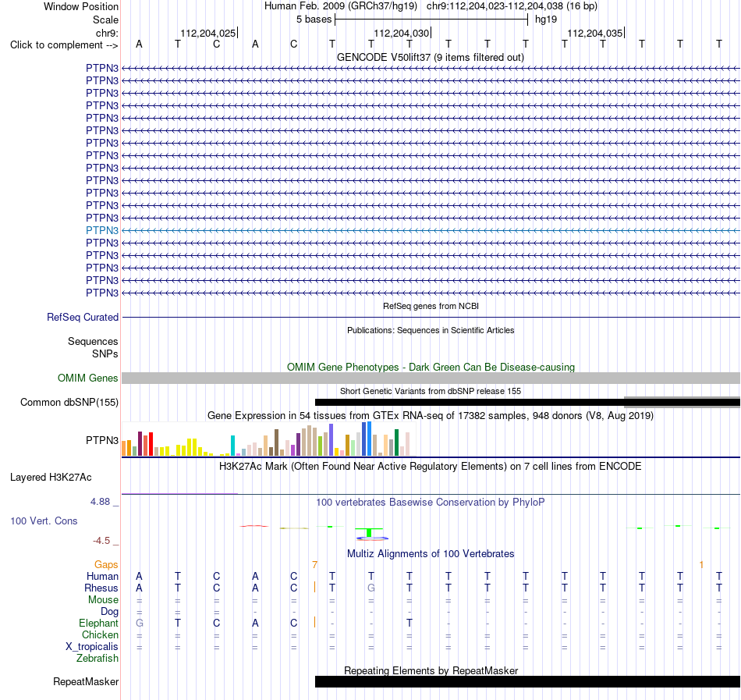Click the black RepeatMasker repeat element bar
741x700 pixels.
pos(527,681)
